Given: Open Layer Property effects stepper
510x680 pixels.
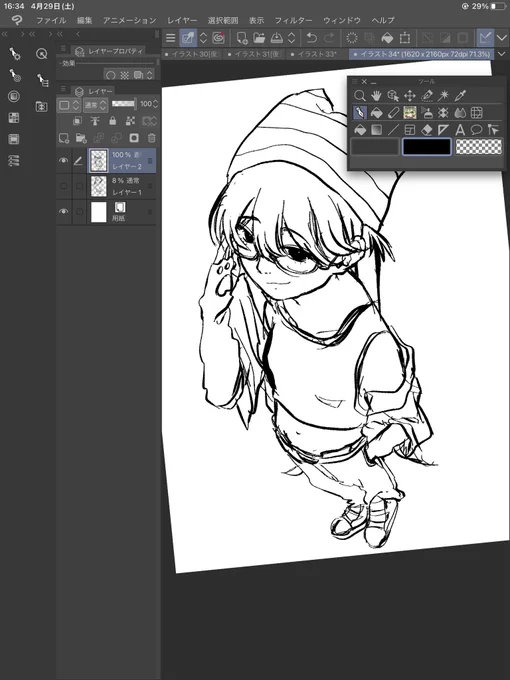Looking at the screenshot, I should 149,75.
